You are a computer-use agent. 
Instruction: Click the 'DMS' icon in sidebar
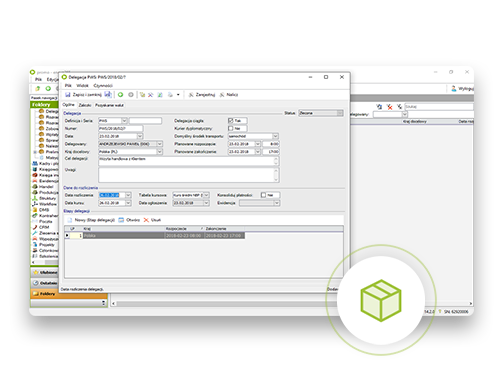(x=35, y=210)
